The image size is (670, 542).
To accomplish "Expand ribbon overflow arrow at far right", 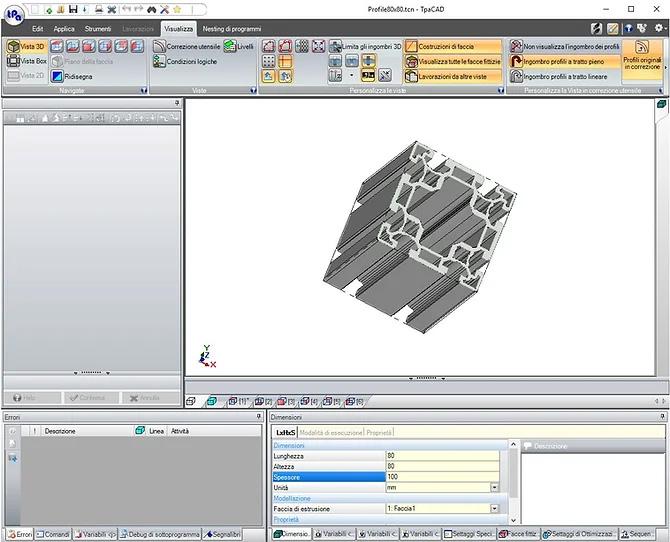I will 665,68.
